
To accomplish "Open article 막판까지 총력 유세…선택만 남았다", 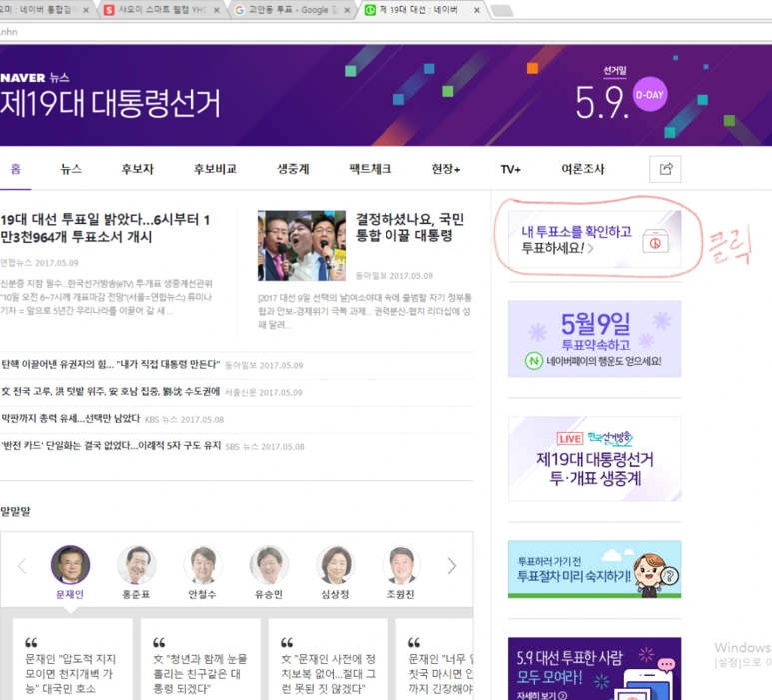I will (x=70, y=419).
